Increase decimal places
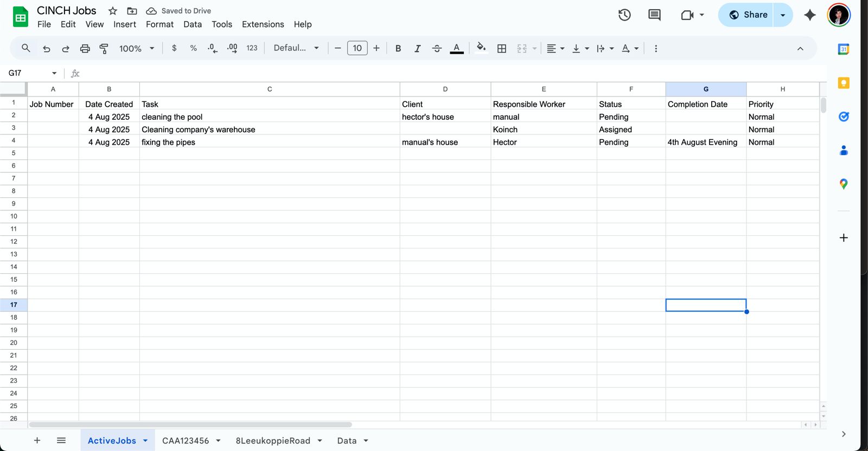 pyautogui.click(x=232, y=48)
